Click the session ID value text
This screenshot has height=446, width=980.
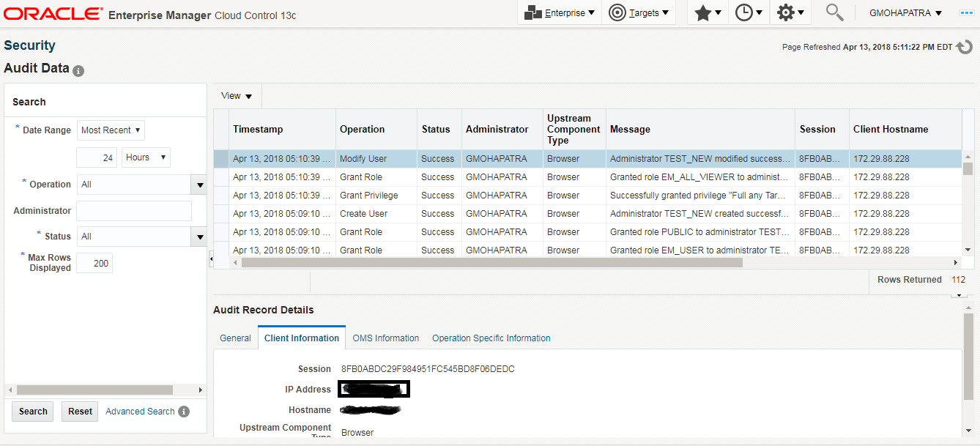[428, 369]
